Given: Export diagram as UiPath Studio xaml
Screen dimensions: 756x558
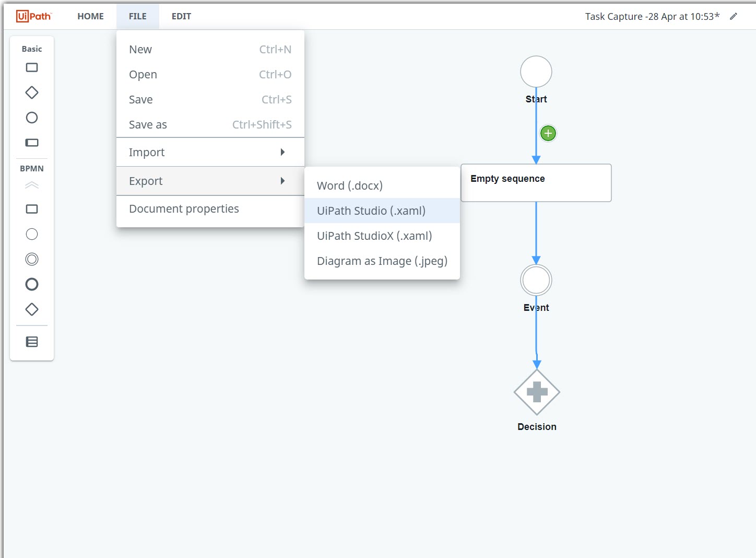Looking at the screenshot, I should click(x=371, y=211).
